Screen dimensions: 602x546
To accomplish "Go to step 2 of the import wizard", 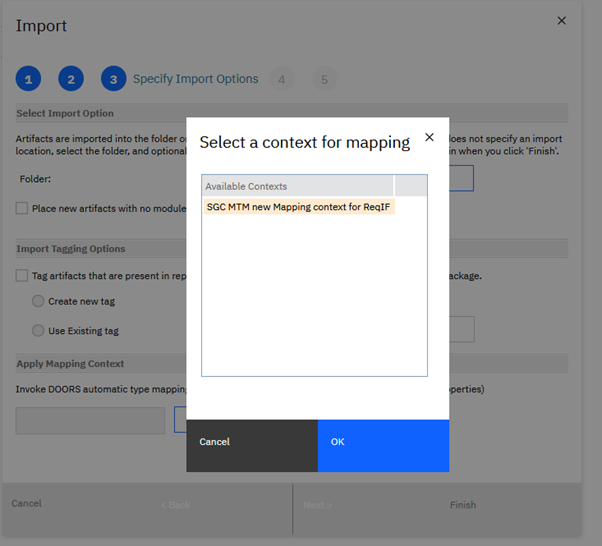I will pyautogui.click(x=71, y=79).
